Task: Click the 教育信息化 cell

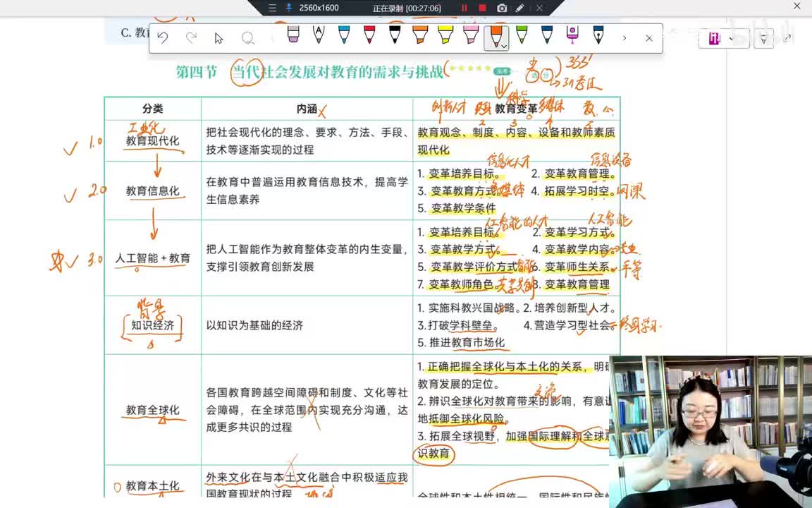Action: 153,190
